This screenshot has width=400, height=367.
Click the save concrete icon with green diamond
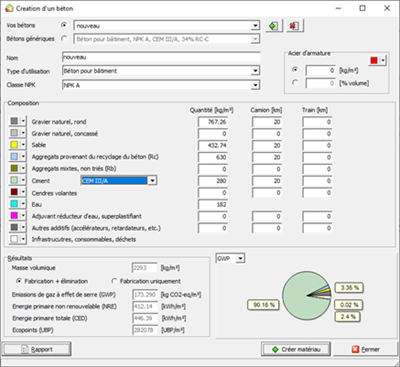274,26
